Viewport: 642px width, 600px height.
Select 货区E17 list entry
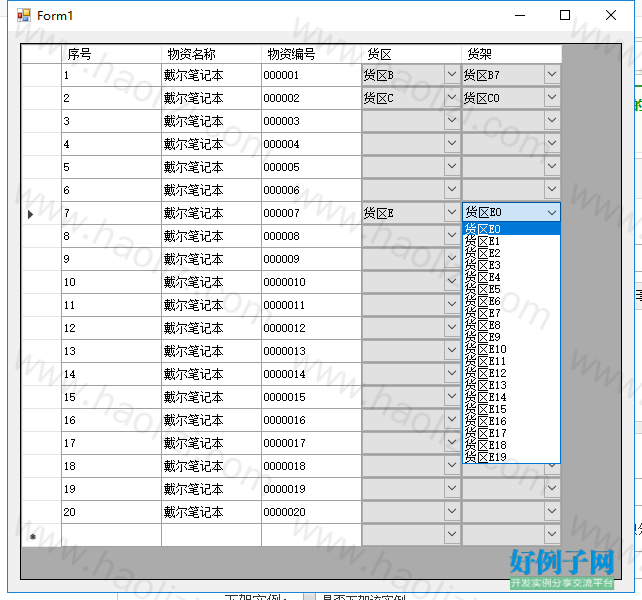511,433
